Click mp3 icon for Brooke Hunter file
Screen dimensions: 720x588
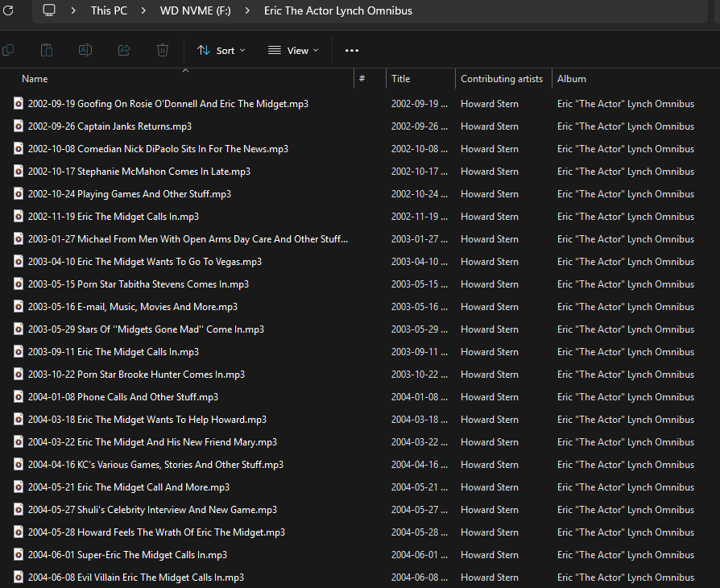coord(19,374)
